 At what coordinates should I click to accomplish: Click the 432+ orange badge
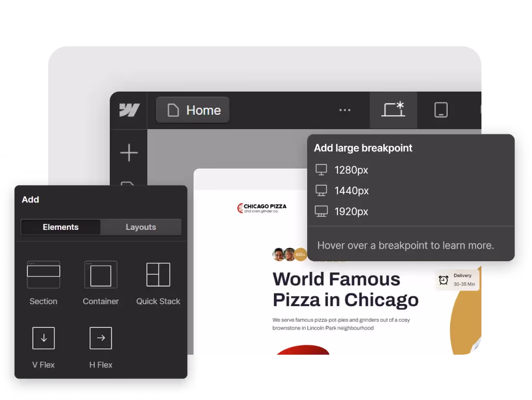tap(300, 254)
